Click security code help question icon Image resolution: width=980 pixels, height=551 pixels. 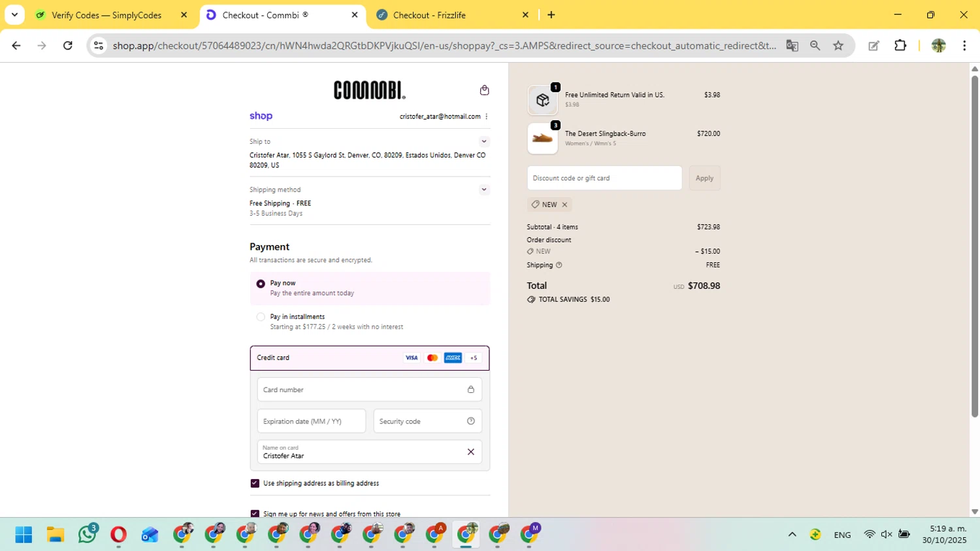point(470,421)
